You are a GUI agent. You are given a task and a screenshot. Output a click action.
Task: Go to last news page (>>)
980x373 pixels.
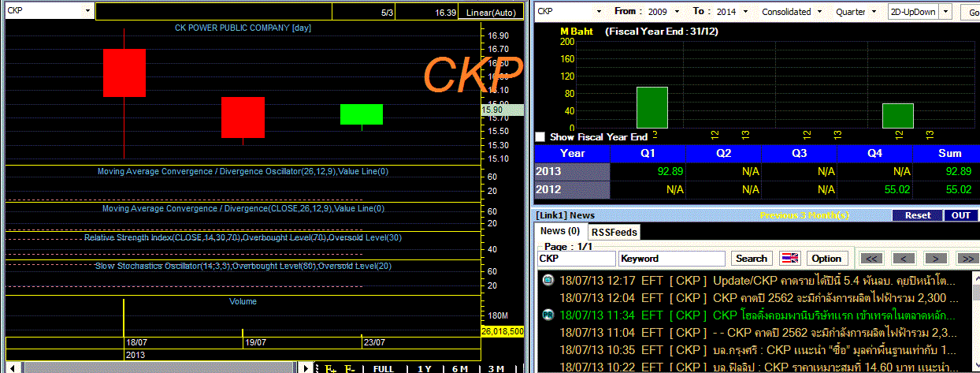click(967, 258)
